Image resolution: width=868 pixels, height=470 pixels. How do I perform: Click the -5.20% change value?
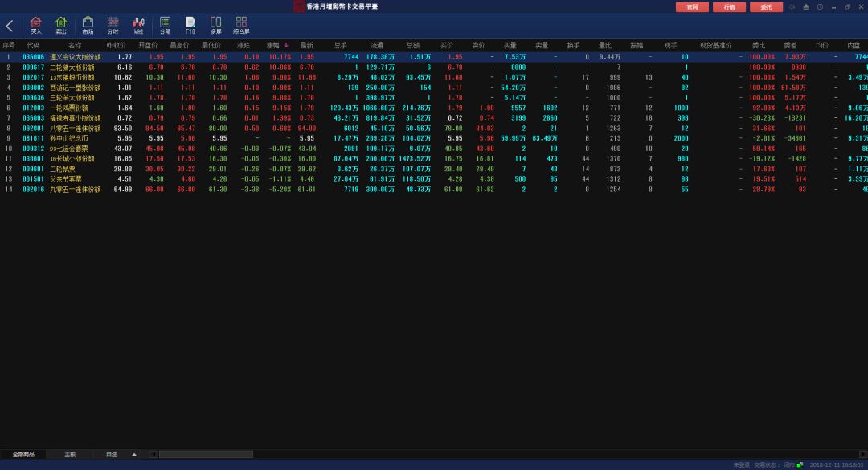point(280,190)
